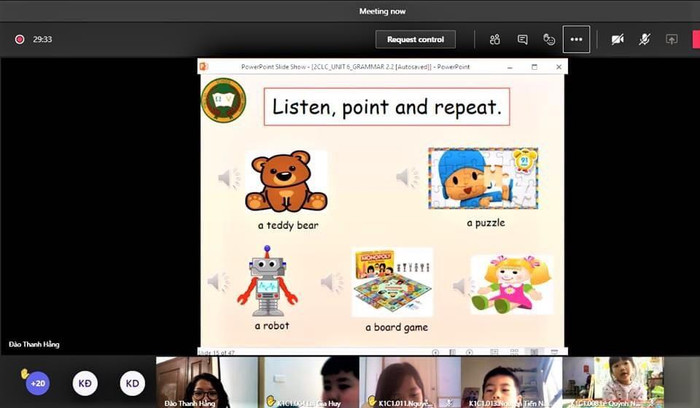This screenshot has width=700, height=408.
Task: Play the doll audio speaker icon
Action: click(x=459, y=286)
